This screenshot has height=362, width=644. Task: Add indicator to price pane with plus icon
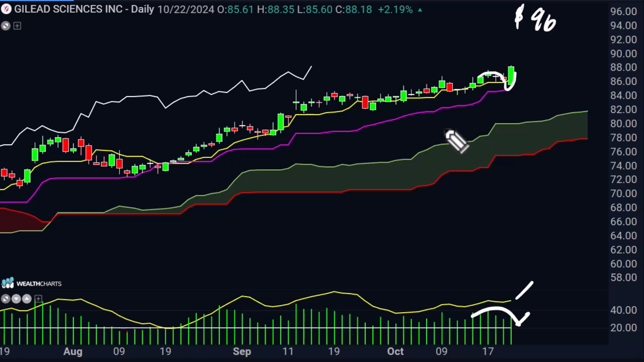17,26
